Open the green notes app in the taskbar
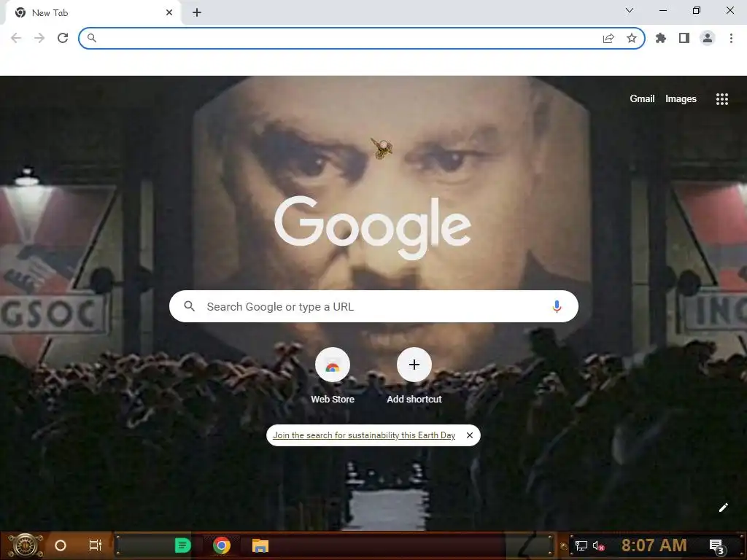This screenshot has width=747, height=560. point(182,545)
